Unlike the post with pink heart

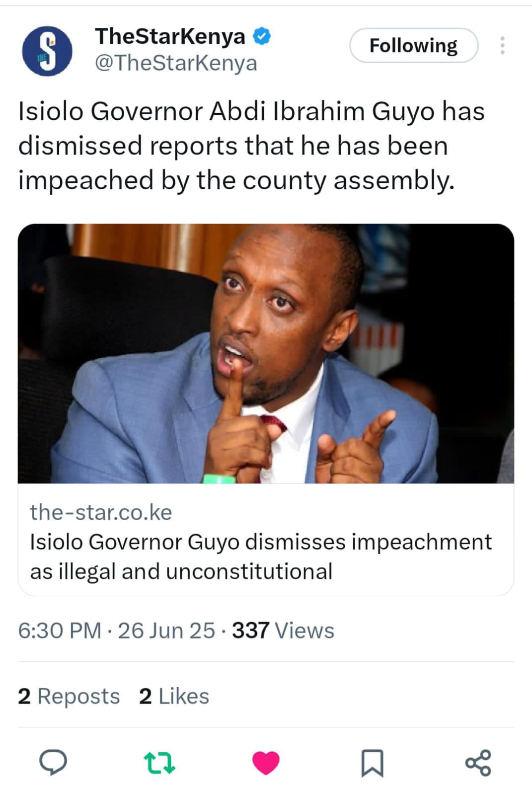point(266,763)
